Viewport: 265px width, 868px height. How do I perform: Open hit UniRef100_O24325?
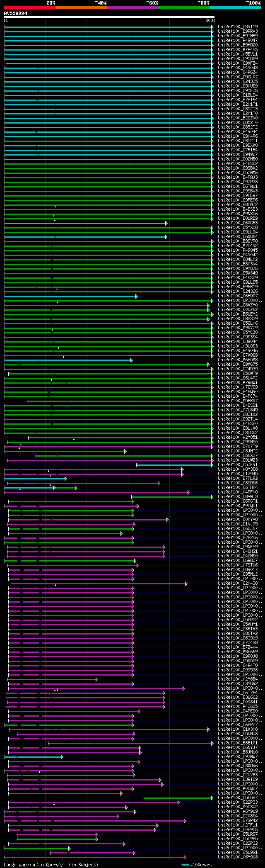pyautogui.click(x=238, y=82)
